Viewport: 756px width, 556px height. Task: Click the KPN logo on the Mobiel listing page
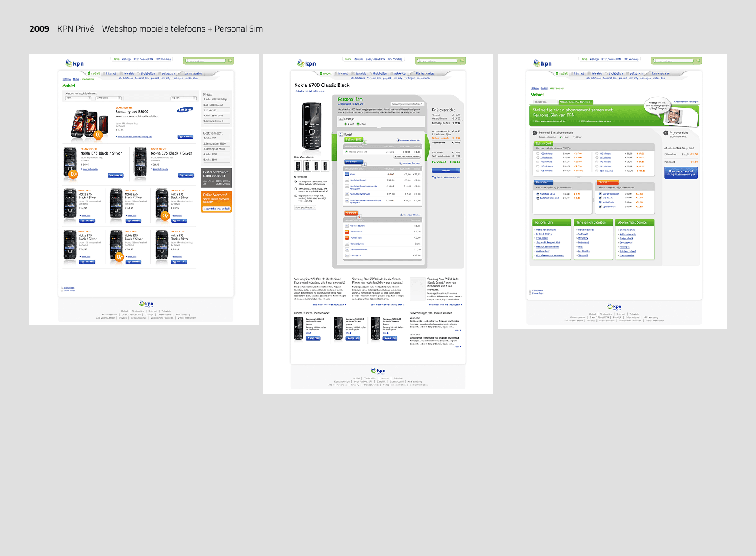(x=74, y=63)
